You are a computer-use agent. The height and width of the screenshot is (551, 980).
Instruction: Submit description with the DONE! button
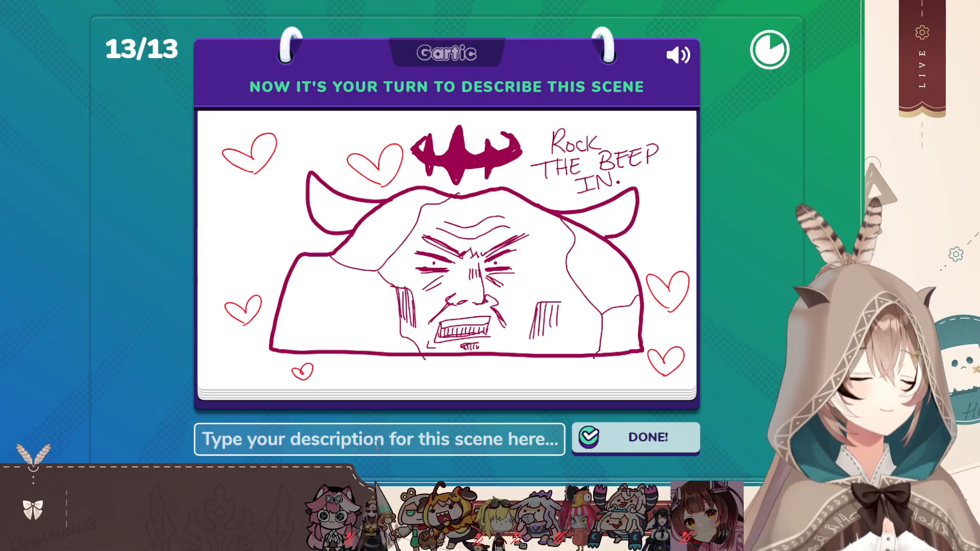[636, 437]
